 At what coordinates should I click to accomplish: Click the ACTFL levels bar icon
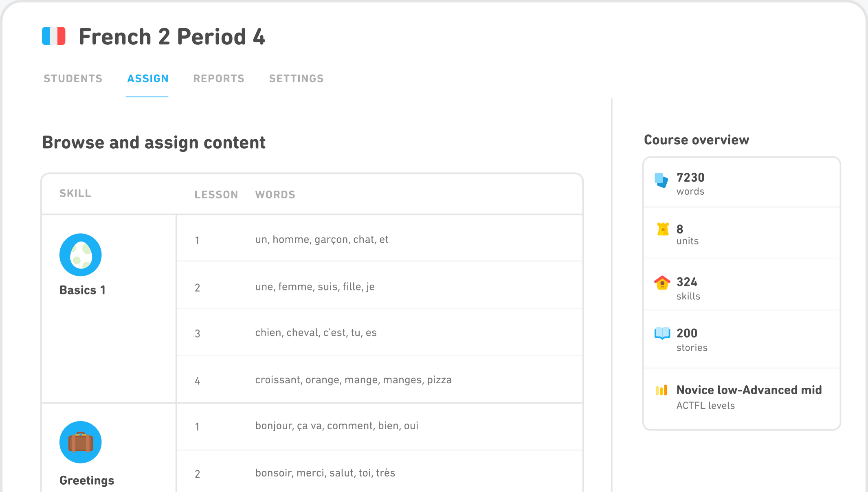(661, 390)
